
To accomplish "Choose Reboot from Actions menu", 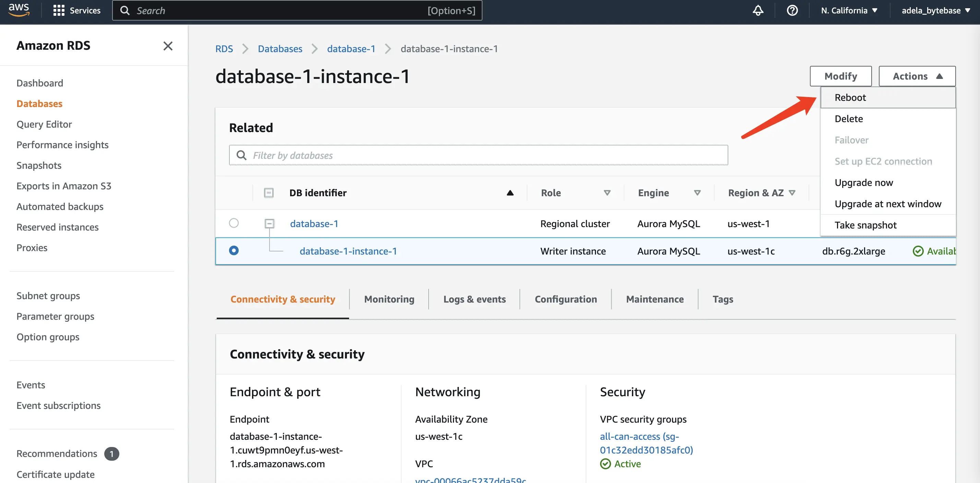I will [888, 97].
